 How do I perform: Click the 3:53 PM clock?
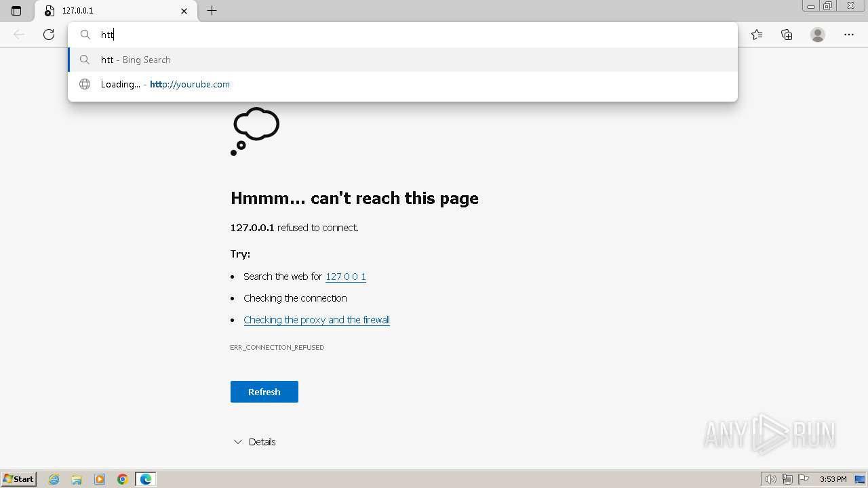click(x=833, y=479)
